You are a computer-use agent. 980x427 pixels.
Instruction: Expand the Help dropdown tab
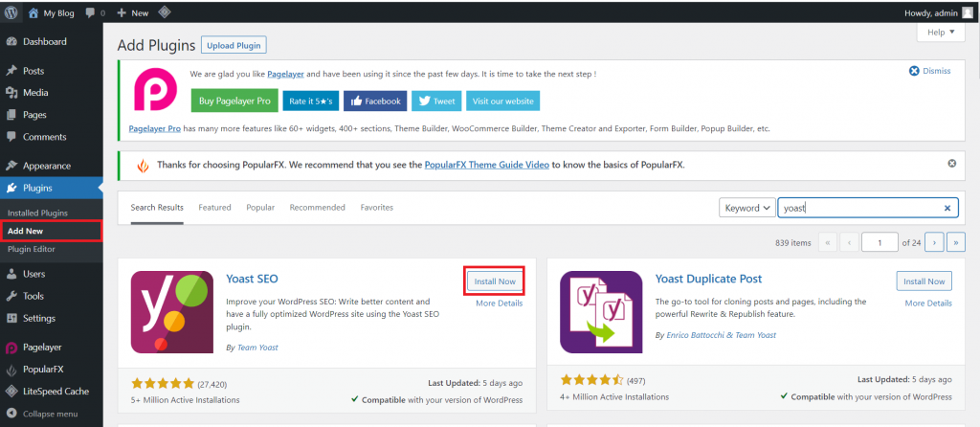point(941,33)
